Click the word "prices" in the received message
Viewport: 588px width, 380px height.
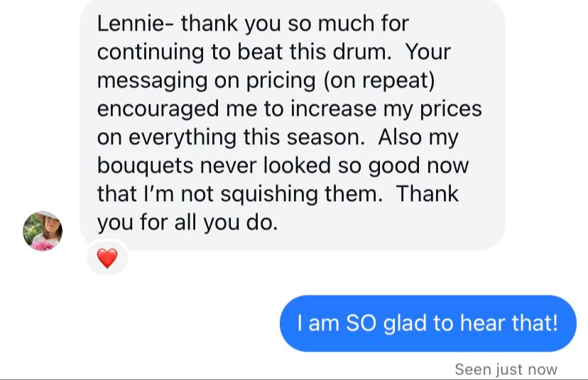tap(450, 109)
